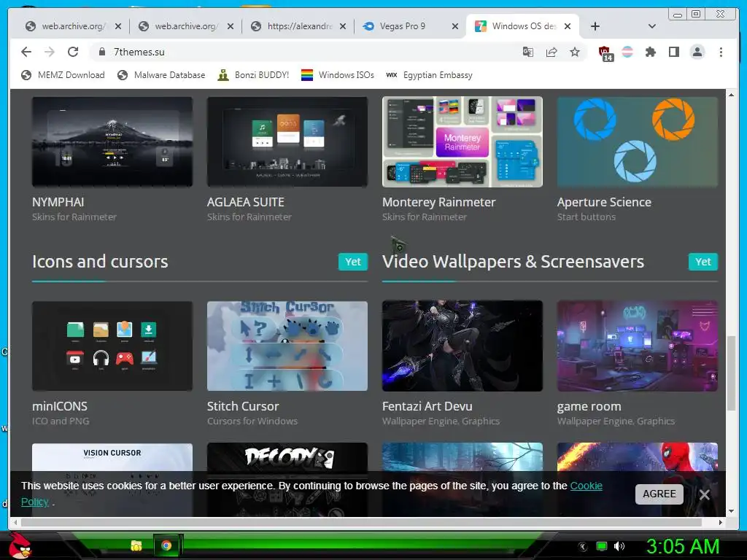Click the AGREE cookie button
This screenshot has height=560, width=747.
point(659,494)
